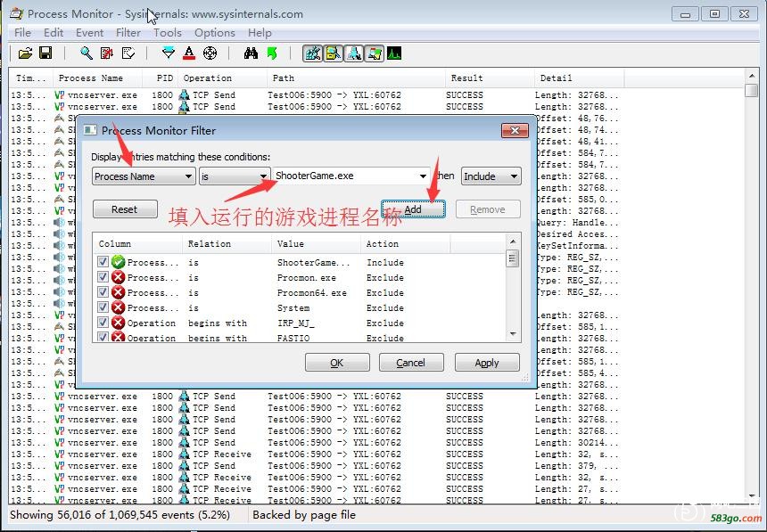Click red X icon on IRP_MJ_ row
Screen dimensions: 767x532
tap(118, 323)
